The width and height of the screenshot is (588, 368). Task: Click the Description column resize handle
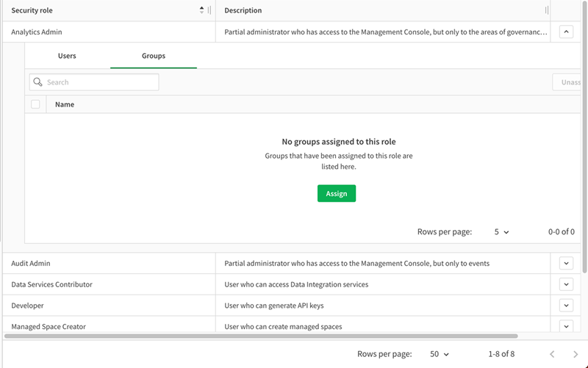point(546,10)
